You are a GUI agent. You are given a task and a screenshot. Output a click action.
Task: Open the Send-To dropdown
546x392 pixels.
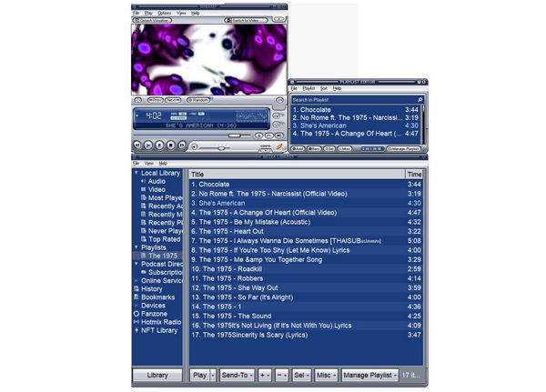click(238, 376)
